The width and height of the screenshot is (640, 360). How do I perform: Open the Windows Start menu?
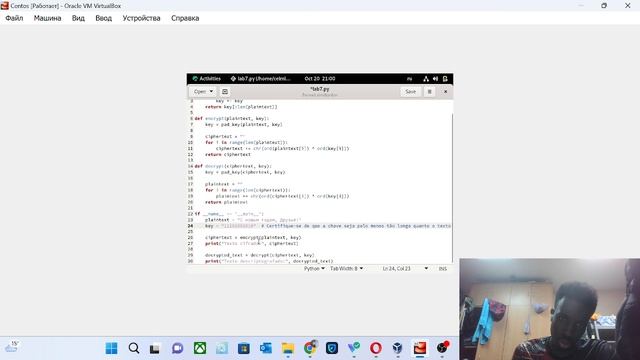pos(111,348)
